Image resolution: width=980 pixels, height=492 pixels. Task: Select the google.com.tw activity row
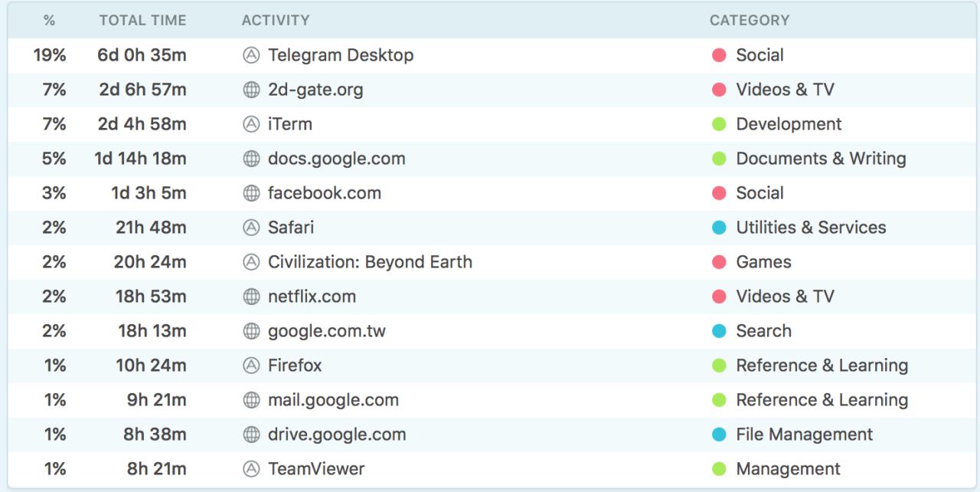point(327,331)
